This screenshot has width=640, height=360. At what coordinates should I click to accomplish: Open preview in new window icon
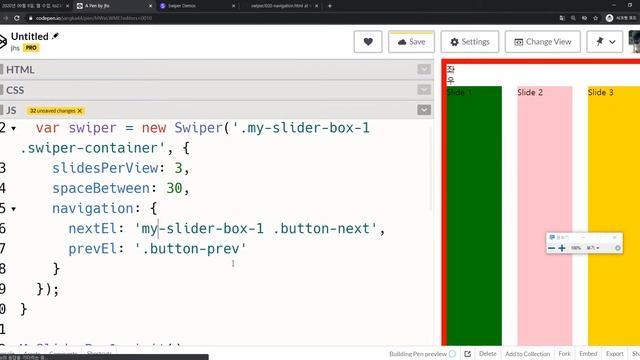(x=468, y=354)
